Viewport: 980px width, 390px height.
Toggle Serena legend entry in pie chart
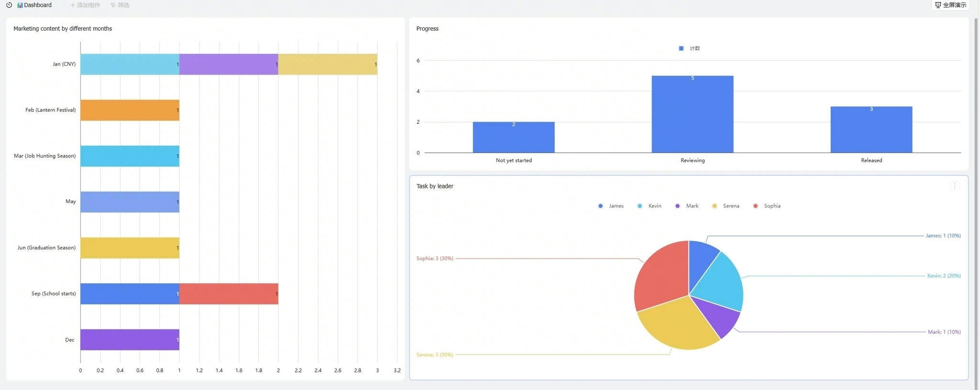726,206
